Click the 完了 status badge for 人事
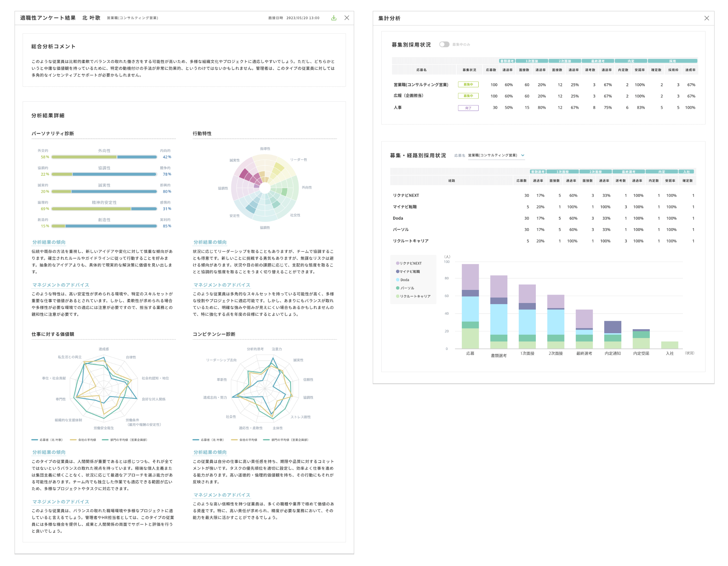The width and height of the screenshot is (728, 566). tap(468, 108)
